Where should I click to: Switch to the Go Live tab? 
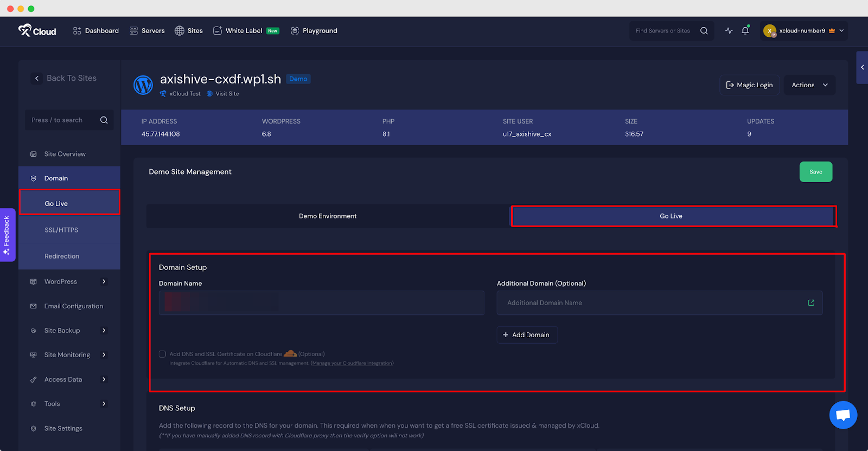pyautogui.click(x=673, y=216)
